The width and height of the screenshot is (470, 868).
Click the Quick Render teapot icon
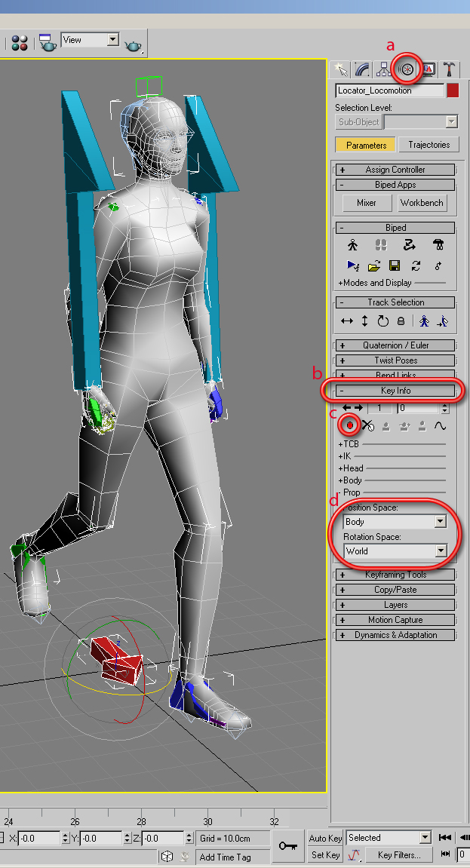134,45
